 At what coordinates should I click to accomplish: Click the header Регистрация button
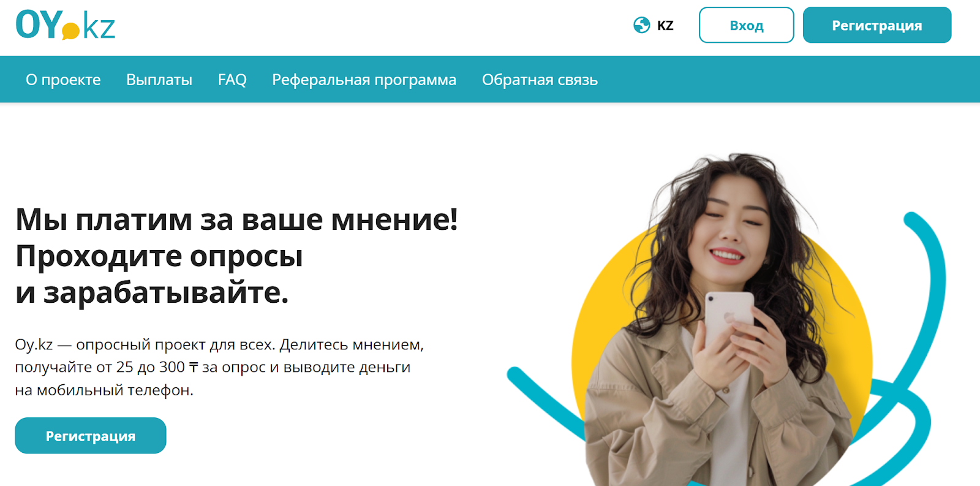pyautogui.click(x=876, y=25)
